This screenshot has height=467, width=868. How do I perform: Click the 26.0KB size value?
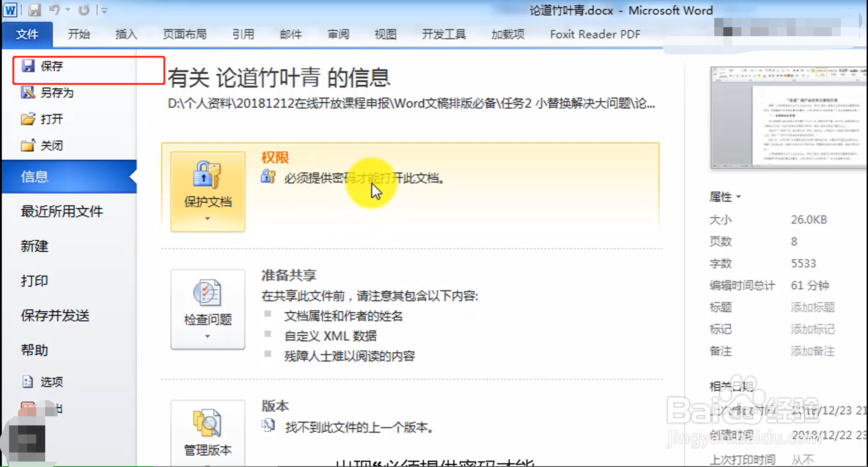tap(809, 220)
